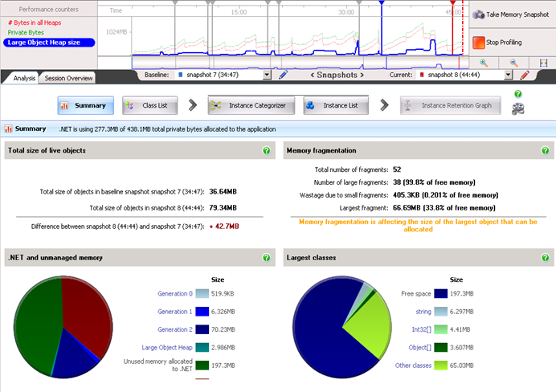Switch to the Session Overview tab
The image size is (556, 392).
pos(68,79)
